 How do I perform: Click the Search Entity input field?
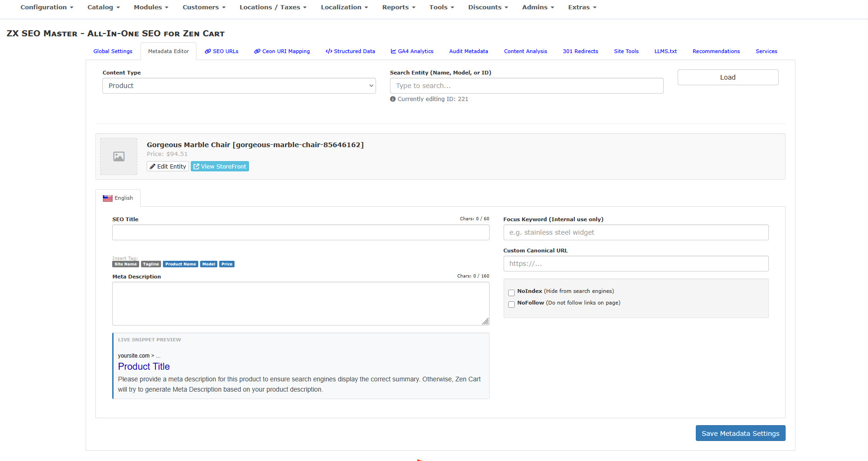click(526, 86)
